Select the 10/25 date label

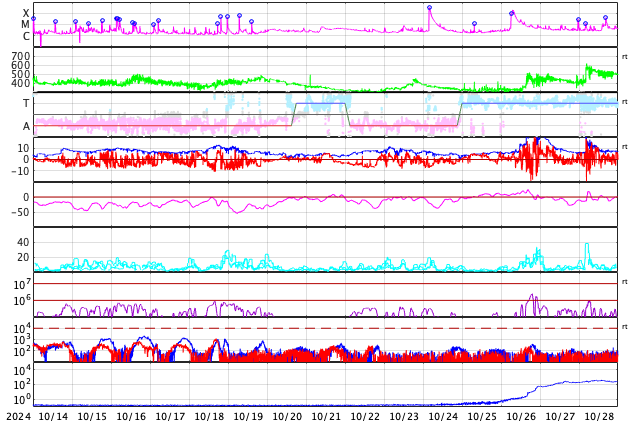[482, 416]
